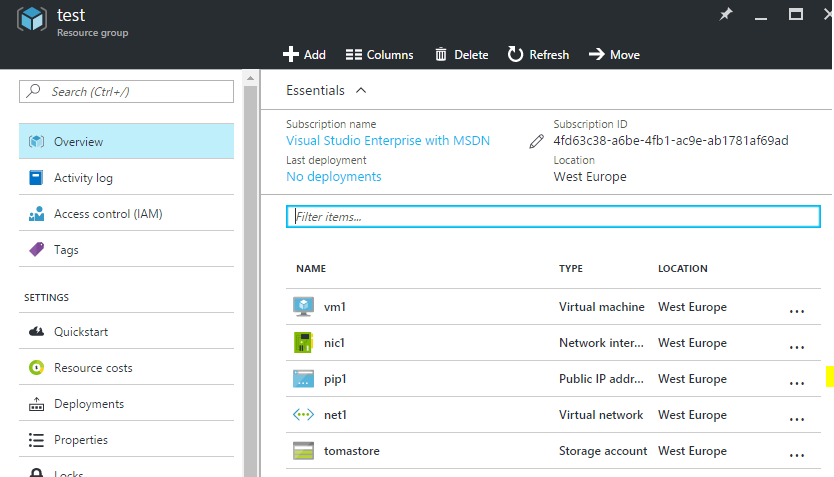Open the ellipsis menu for net1
This screenshot has width=834, height=477.
click(x=797, y=419)
